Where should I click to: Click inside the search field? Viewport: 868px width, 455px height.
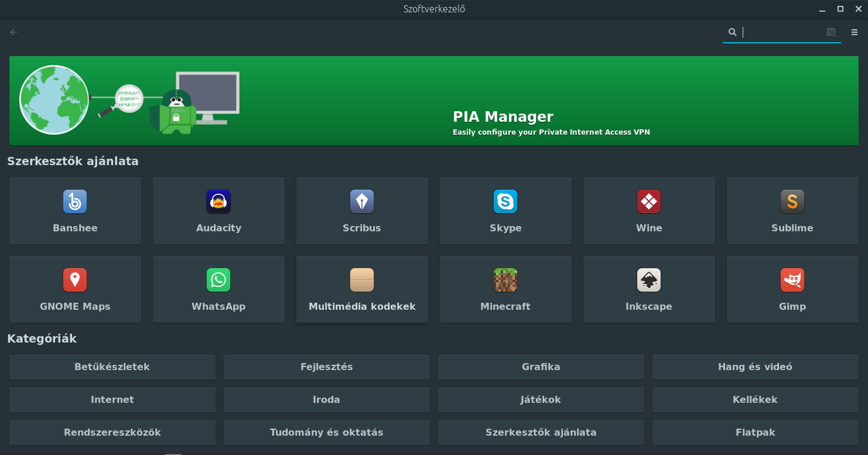782,32
